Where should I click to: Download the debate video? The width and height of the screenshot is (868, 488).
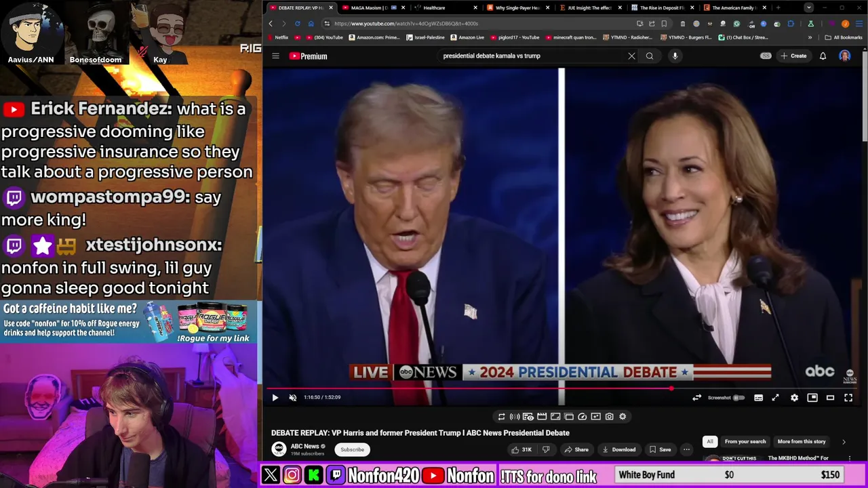coord(619,449)
